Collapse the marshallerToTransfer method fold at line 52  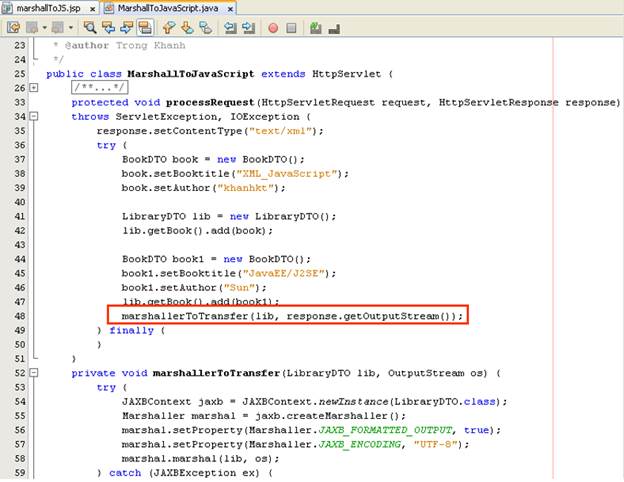(34, 373)
